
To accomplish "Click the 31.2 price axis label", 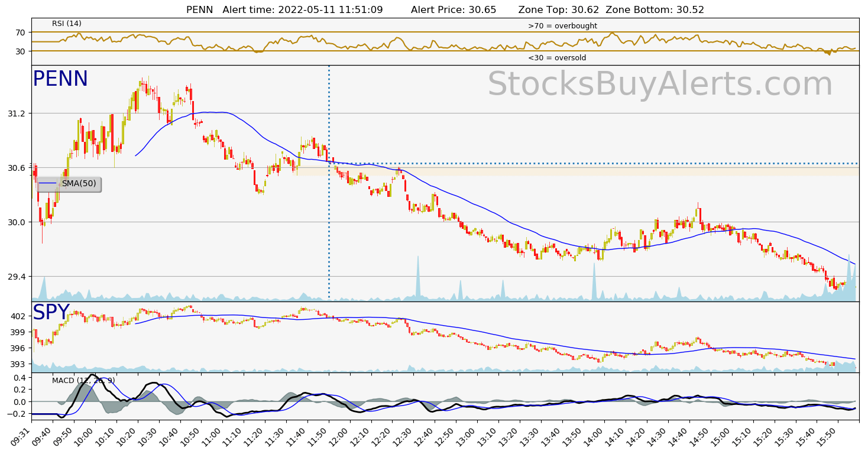I will pos(18,113).
